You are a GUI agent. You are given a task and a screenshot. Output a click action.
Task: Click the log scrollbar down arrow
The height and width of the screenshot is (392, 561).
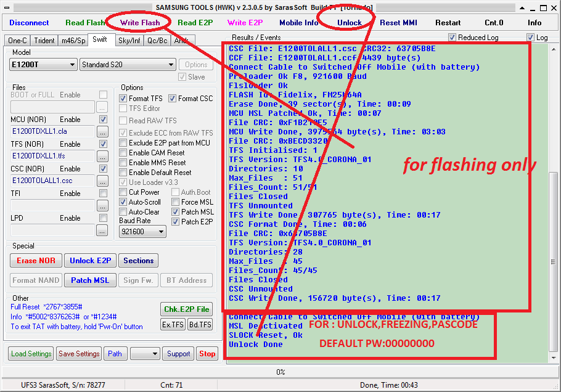(x=554, y=357)
